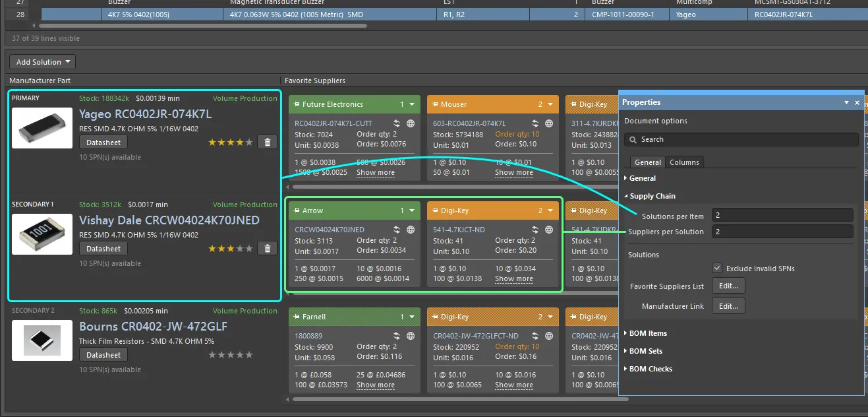Click the swap icon on Future Electronics card

pyautogui.click(x=397, y=123)
